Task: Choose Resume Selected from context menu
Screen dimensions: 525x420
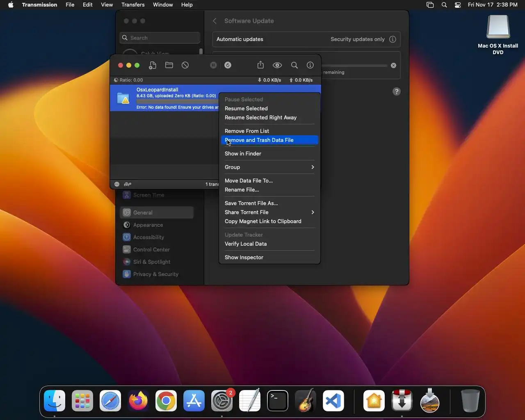Action: (269, 108)
